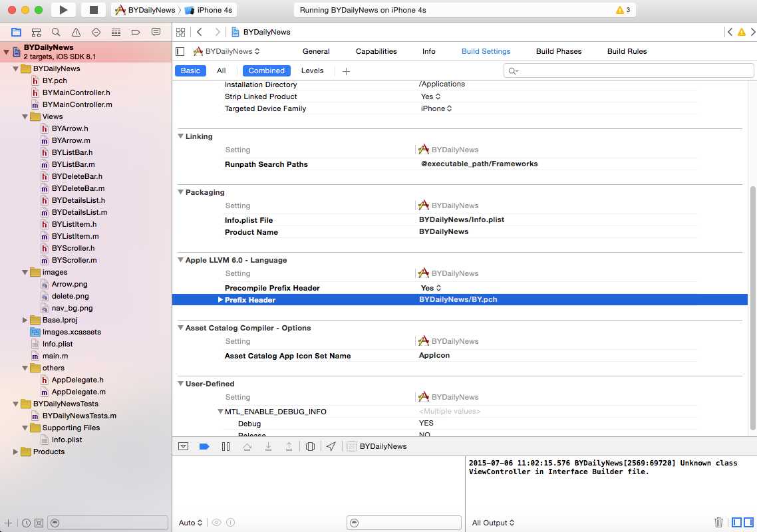Select All settings filter

tap(222, 70)
